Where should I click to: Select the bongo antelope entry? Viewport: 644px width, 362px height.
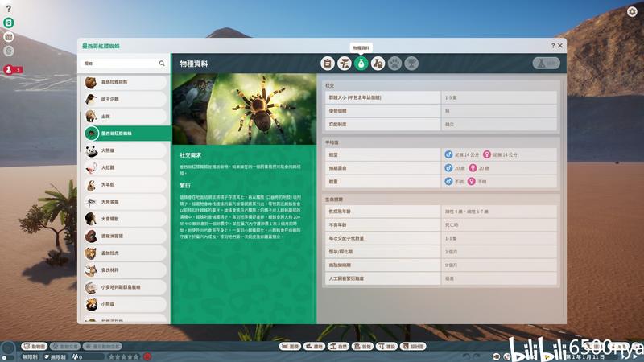tap(126, 270)
